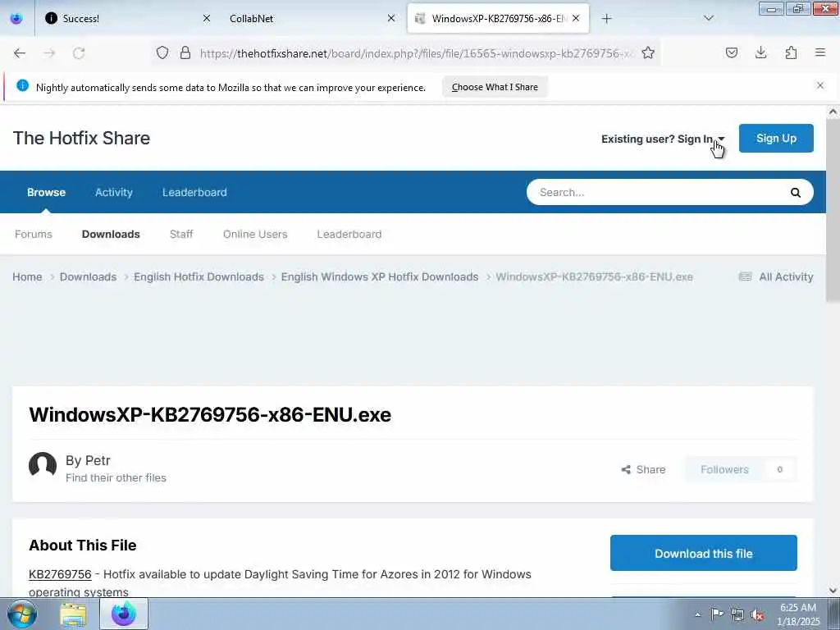Screen dimensions: 840x630
Task: Open the All Activity link
Action: (776, 276)
